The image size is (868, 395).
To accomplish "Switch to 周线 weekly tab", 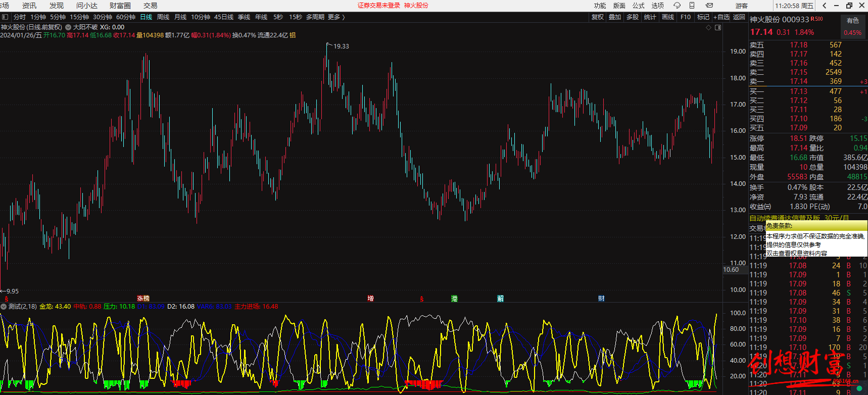I will [x=163, y=17].
